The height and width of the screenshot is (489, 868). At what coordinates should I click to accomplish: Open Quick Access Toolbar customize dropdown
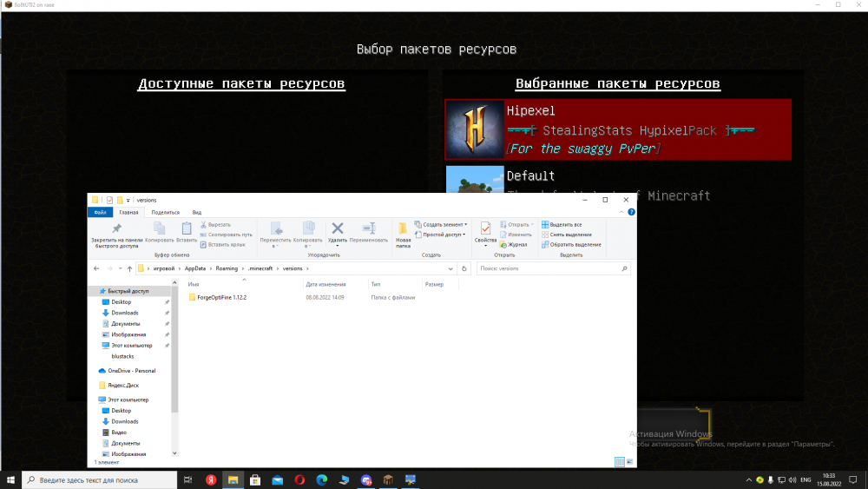point(128,201)
